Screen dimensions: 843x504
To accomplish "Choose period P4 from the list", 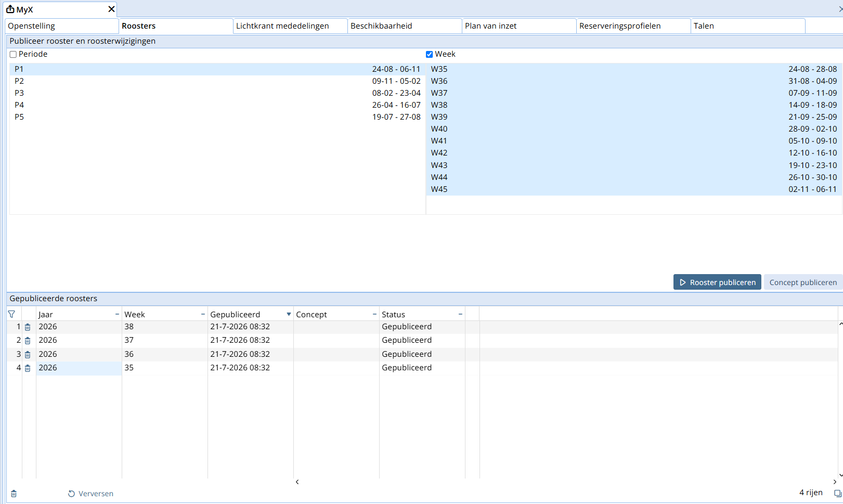I will point(217,105).
